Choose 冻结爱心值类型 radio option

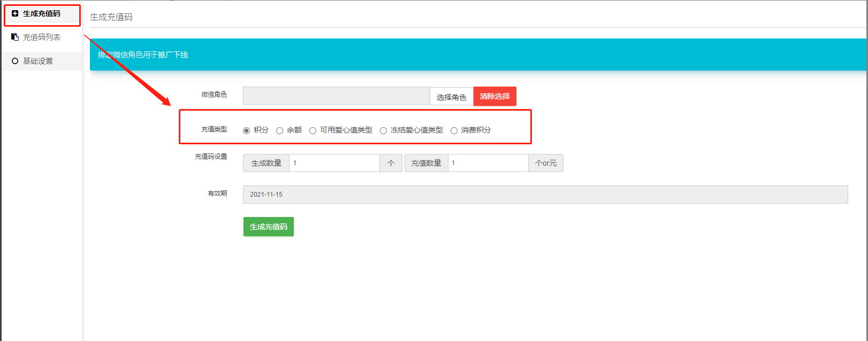point(383,130)
